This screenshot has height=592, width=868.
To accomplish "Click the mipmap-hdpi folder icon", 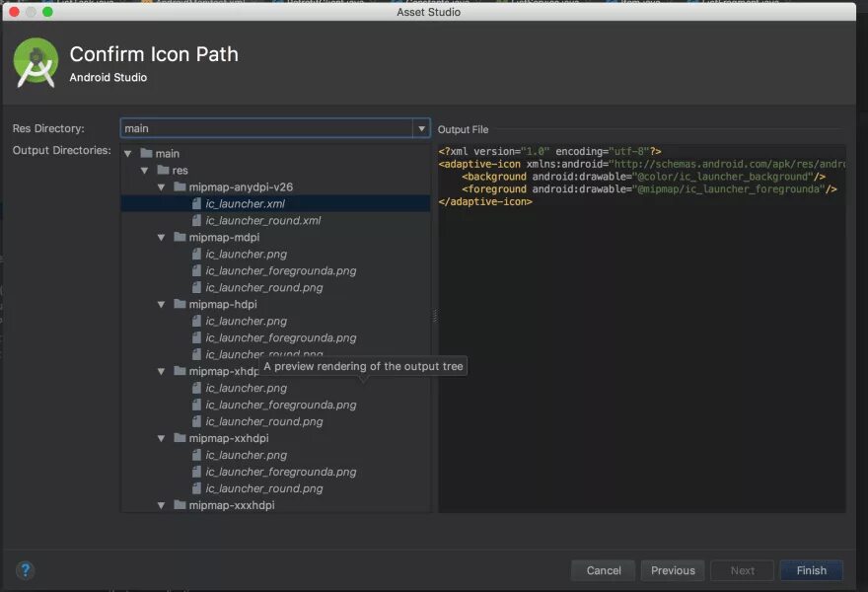I will (180, 304).
